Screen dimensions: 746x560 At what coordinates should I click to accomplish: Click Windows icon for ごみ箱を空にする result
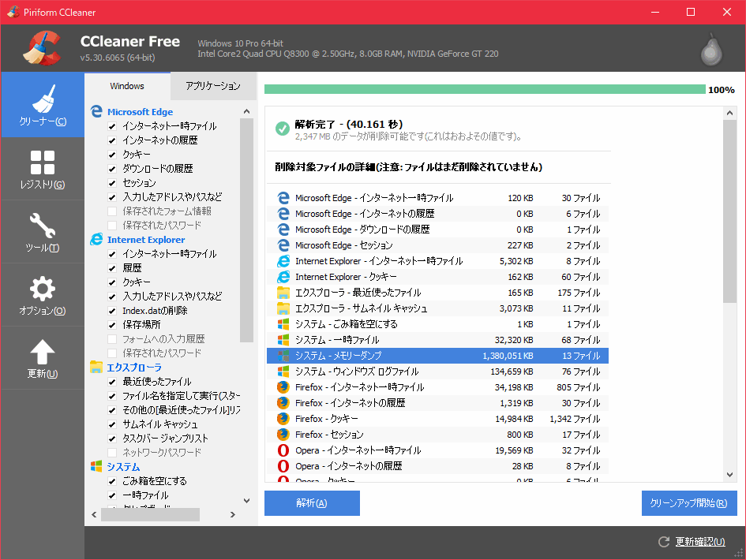(283, 323)
